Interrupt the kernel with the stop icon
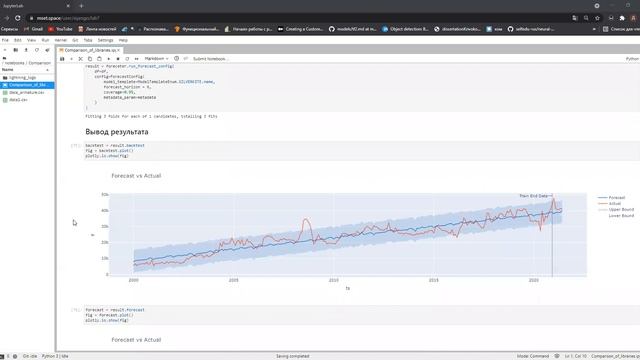 point(118,59)
